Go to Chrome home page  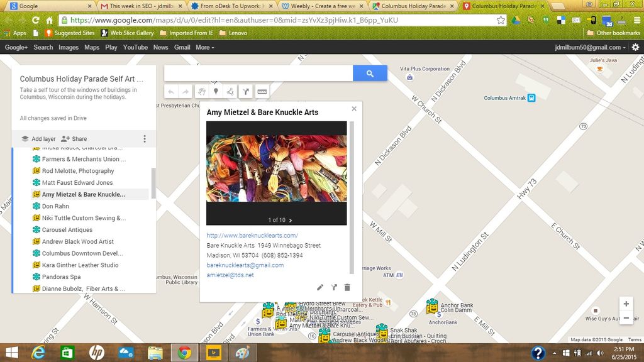[50, 20]
